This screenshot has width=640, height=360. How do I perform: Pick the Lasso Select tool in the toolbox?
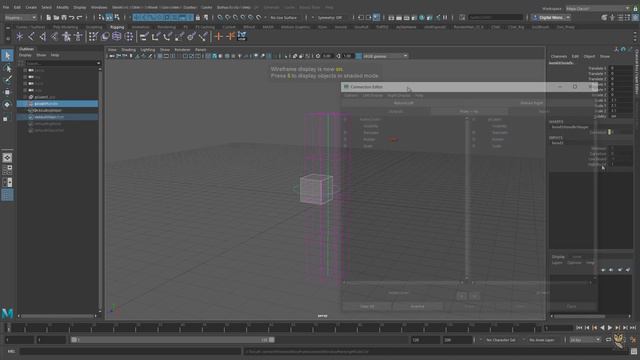[7, 69]
